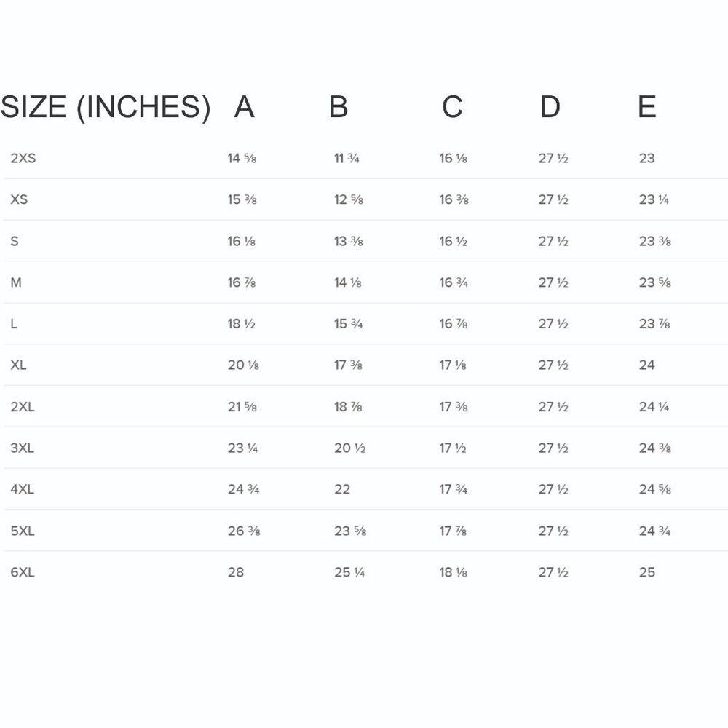Click the 2XS size row label

tap(23, 158)
